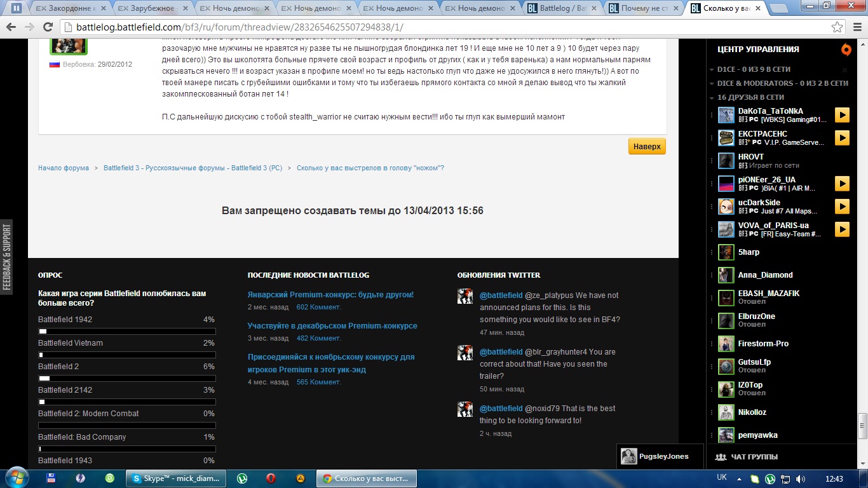The width and height of the screenshot is (868, 488).
Task: Open the Opera icon in the taskbar
Action: click(271, 478)
